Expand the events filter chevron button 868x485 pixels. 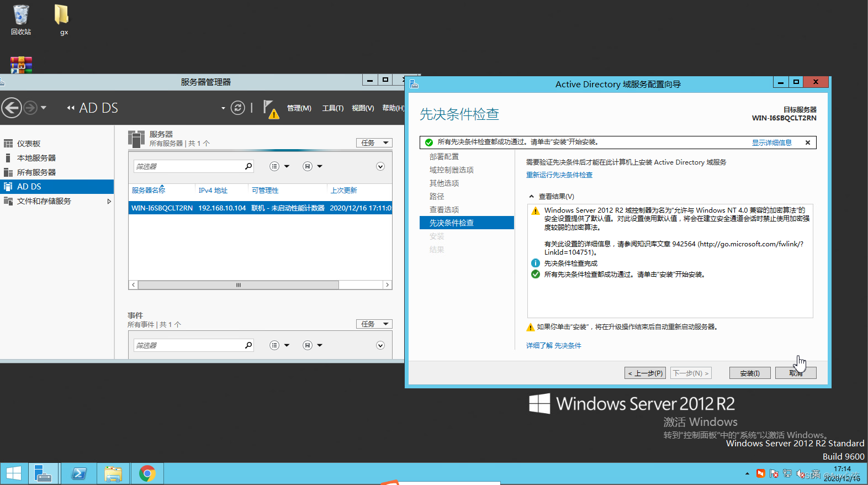(x=380, y=345)
